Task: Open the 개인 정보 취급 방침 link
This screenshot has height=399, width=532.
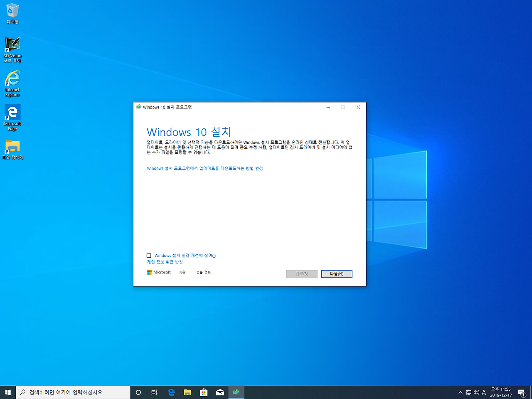Action: coord(165,262)
